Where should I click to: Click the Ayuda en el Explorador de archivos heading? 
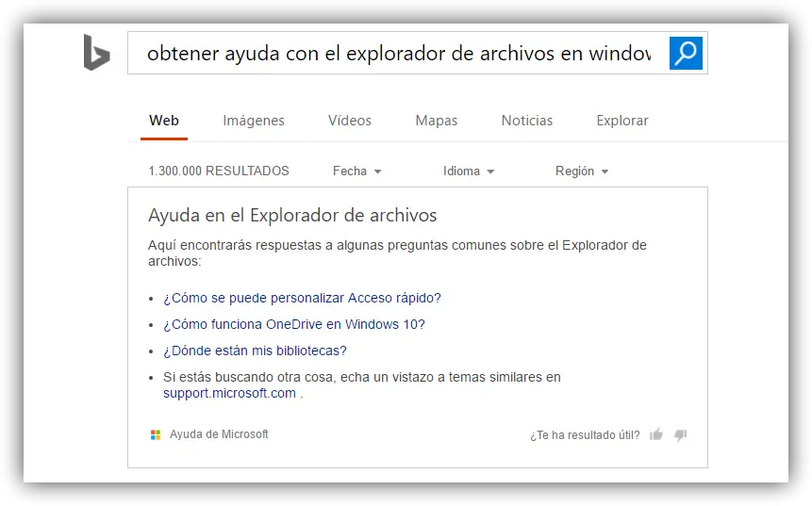[292, 215]
